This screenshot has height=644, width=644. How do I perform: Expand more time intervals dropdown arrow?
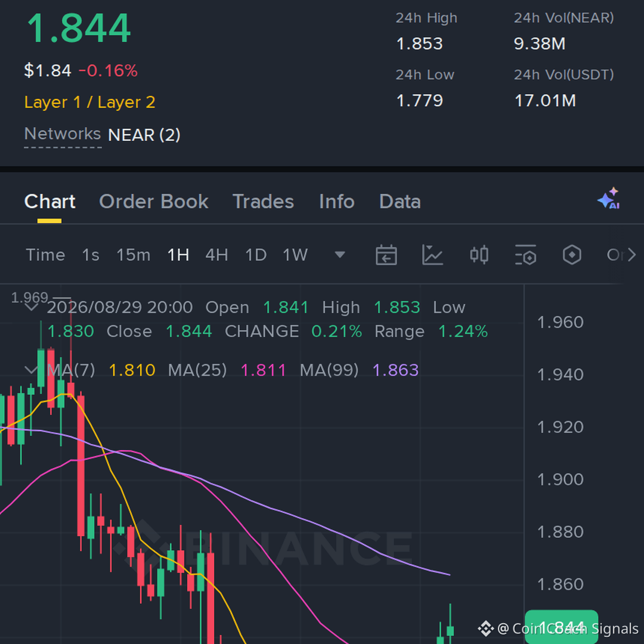tap(340, 255)
